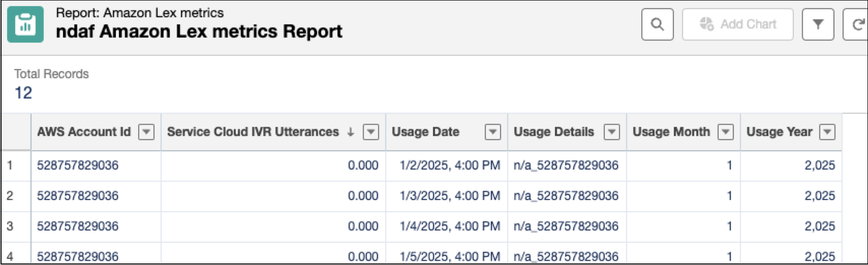Open Service Cloud IVR Utterances column dropdown

(x=371, y=132)
